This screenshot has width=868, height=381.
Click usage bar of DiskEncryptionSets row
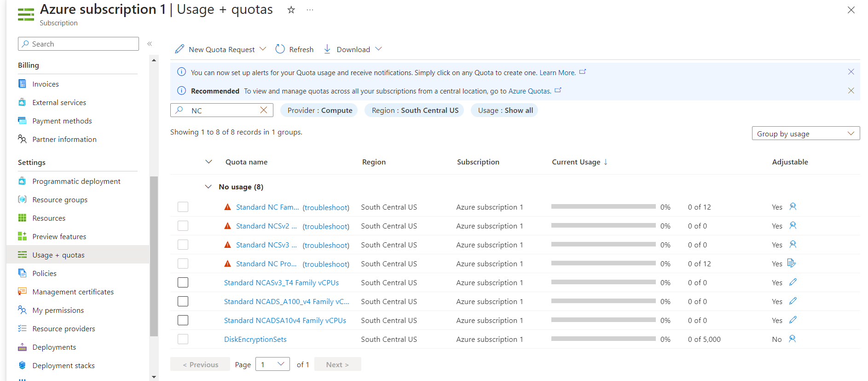(603, 339)
